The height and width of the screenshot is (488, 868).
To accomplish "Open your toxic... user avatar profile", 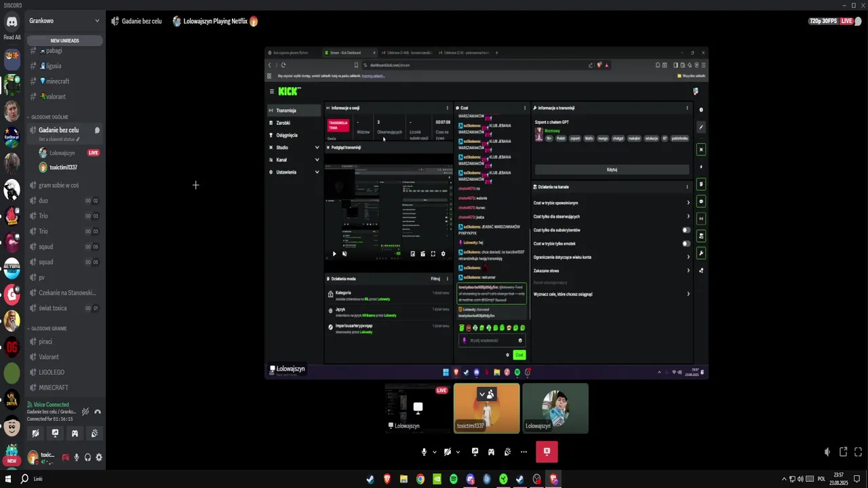I will coord(33,457).
